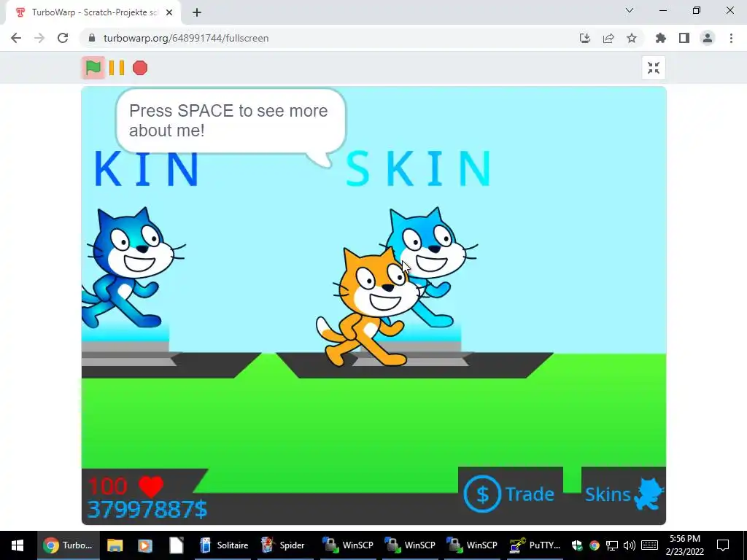The height and width of the screenshot is (560, 747).
Task: Click the blue cat icon beside Skins
Action: click(649, 494)
